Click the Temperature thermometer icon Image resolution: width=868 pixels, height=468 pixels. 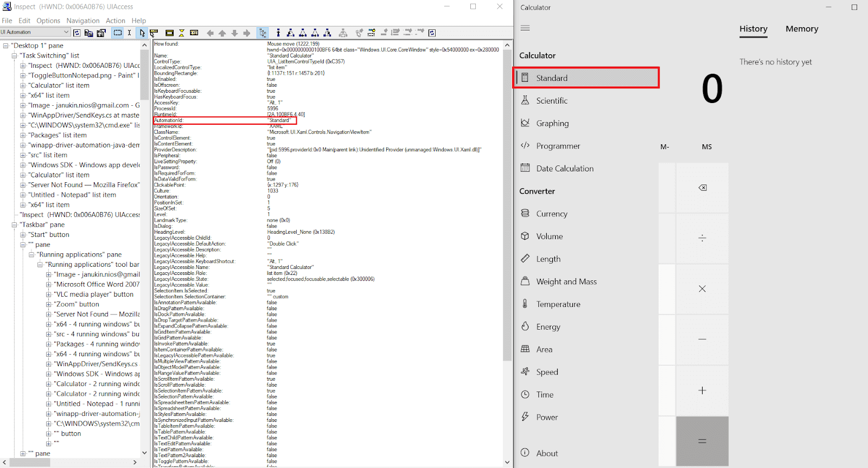coord(525,304)
